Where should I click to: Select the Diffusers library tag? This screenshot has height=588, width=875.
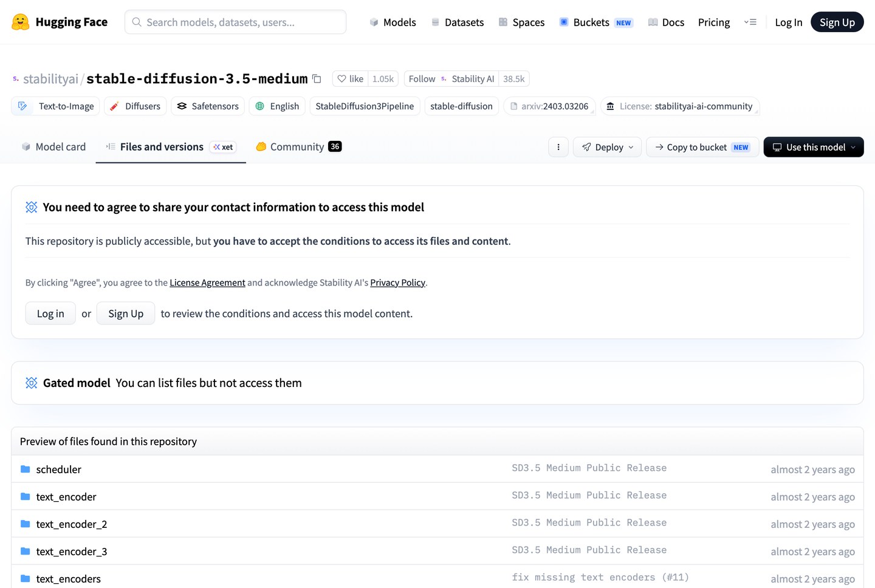[x=134, y=106]
